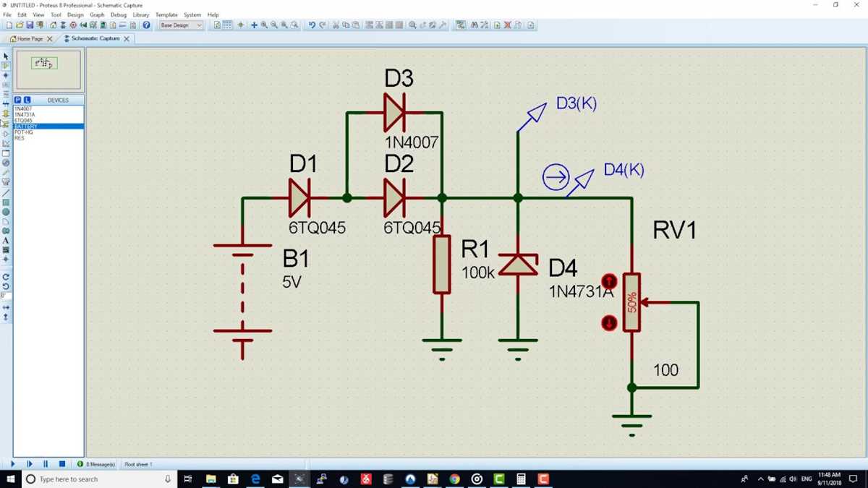Open the Edit menu

point(22,14)
